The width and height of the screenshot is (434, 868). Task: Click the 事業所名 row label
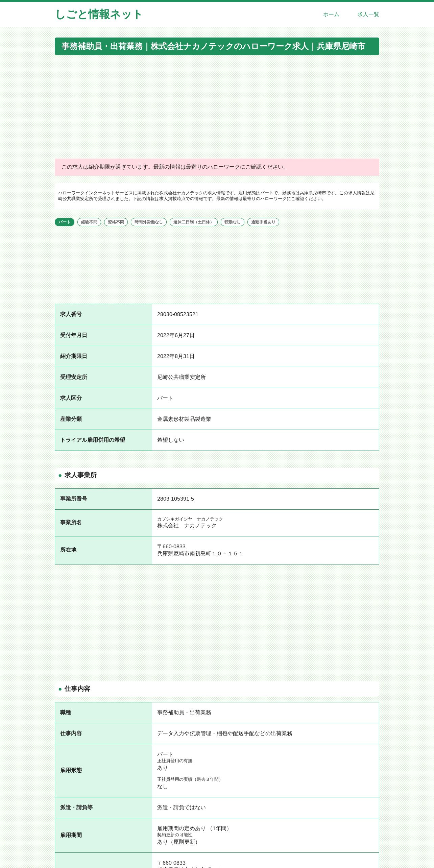click(71, 523)
